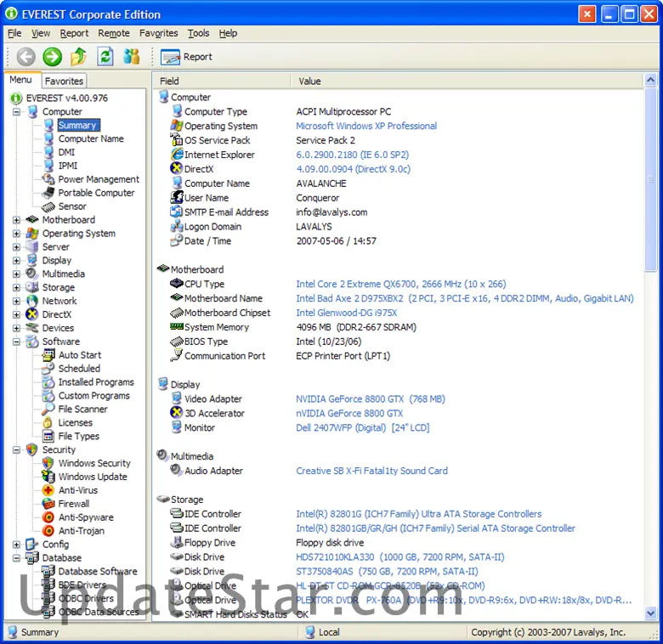
Task: Click the Licenses lock icon
Action: click(48, 422)
